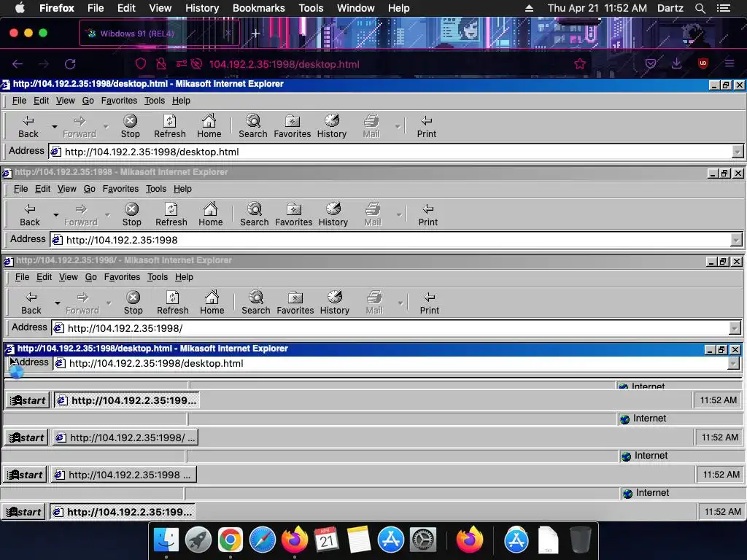Click Back in the topmost Internet Explorer toolbar
This screenshot has height=560, width=747.
tap(28, 127)
